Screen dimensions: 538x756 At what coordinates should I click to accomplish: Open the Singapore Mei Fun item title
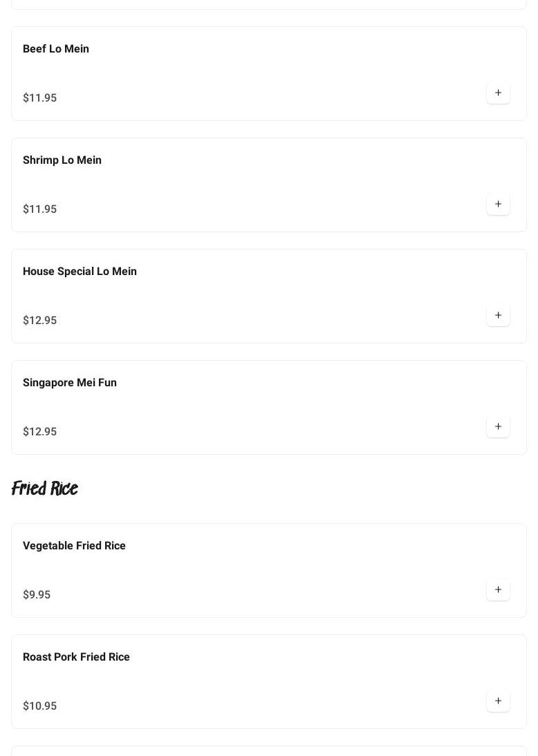(x=70, y=383)
